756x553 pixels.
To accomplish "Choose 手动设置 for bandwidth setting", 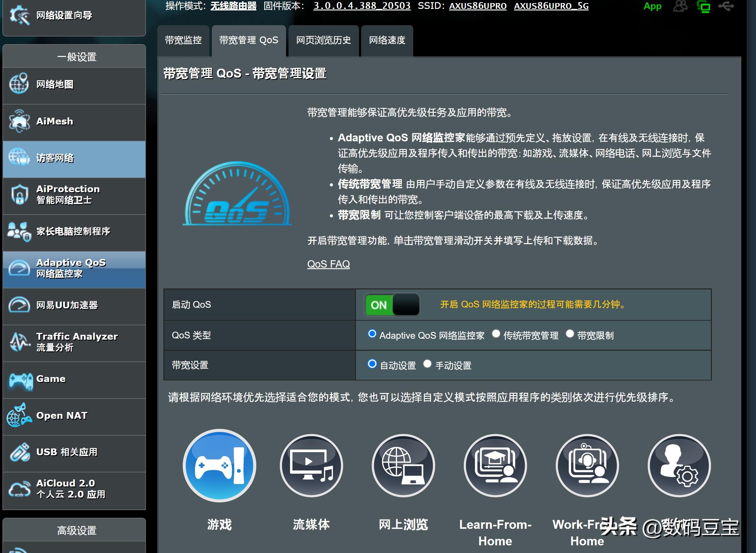I will (x=428, y=364).
